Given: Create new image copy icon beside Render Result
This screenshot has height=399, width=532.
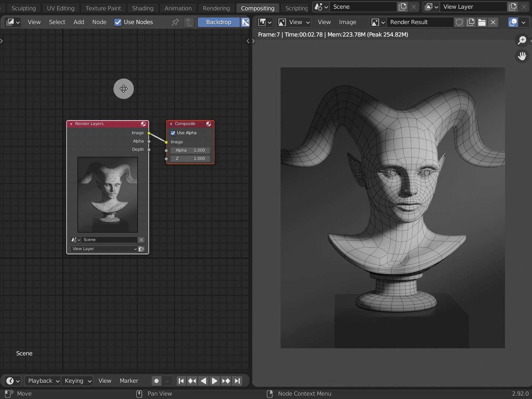Looking at the screenshot, I should coord(471,22).
